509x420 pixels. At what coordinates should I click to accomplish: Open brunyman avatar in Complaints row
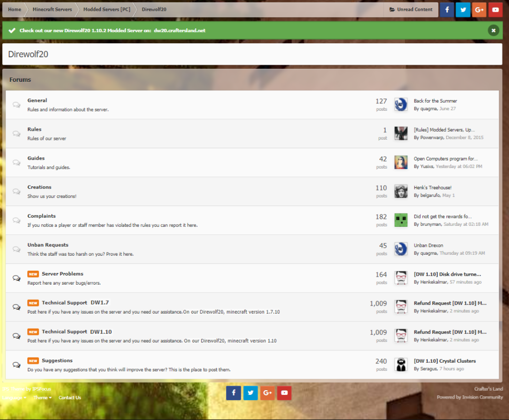tap(401, 220)
